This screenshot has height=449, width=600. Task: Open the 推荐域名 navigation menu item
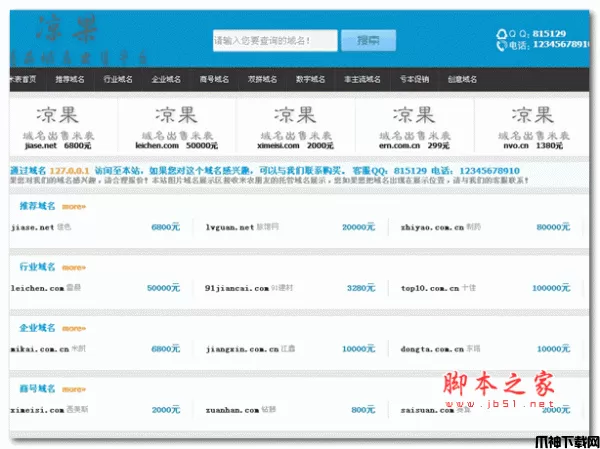click(70, 79)
